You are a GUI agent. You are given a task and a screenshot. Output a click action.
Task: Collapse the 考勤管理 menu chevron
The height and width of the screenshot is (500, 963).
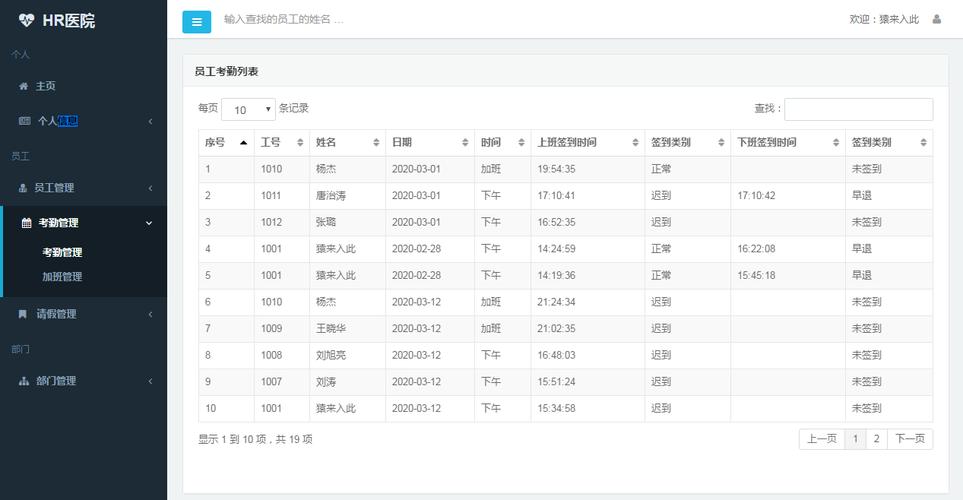point(149,223)
